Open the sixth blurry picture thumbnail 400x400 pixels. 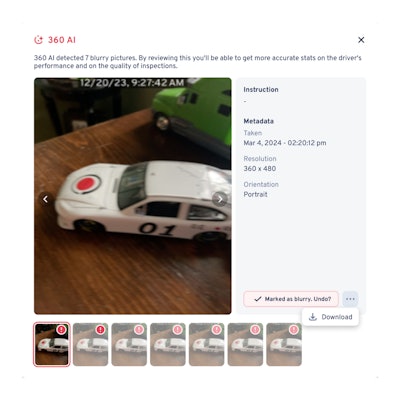point(245,344)
